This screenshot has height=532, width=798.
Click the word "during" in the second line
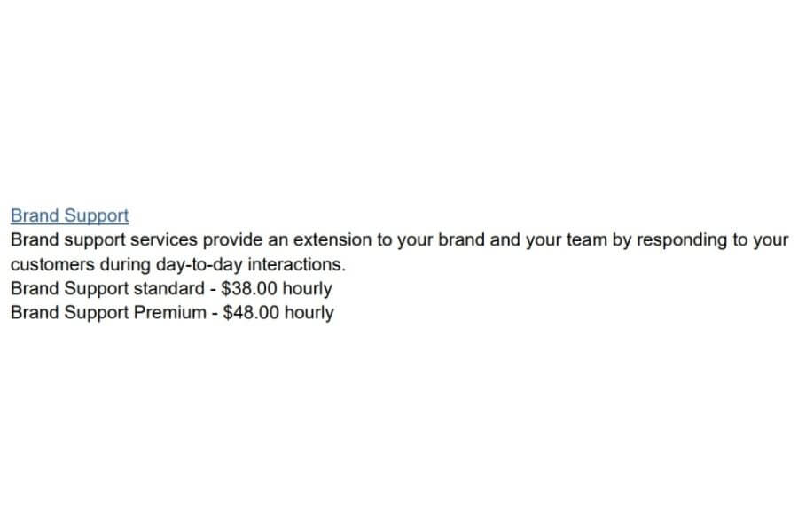[x=125, y=265]
